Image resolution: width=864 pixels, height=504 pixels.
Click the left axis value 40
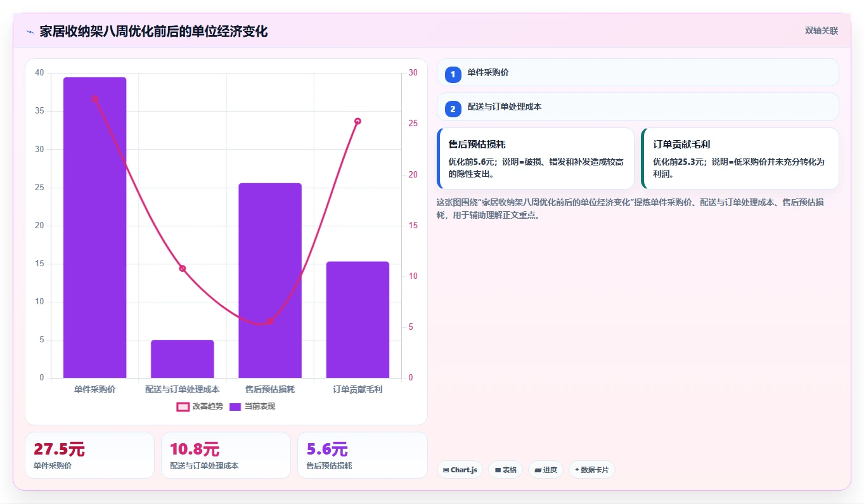pos(40,73)
